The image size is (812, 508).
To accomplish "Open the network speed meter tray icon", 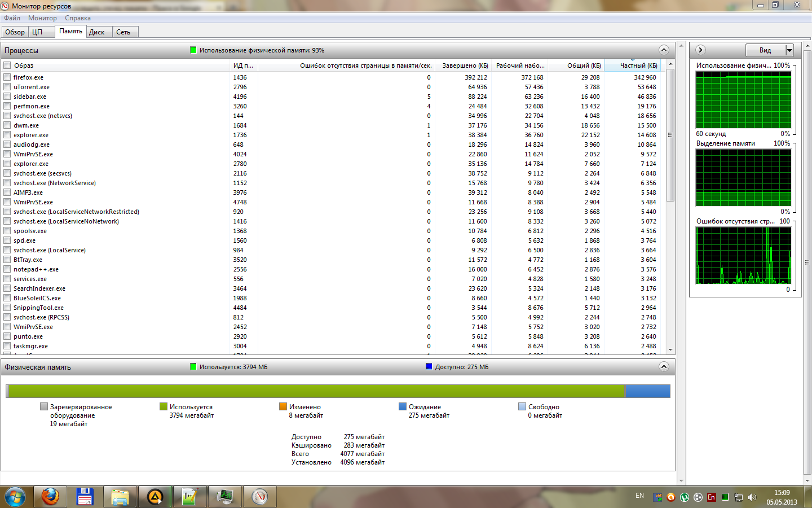I will pyautogui.click(x=658, y=497).
